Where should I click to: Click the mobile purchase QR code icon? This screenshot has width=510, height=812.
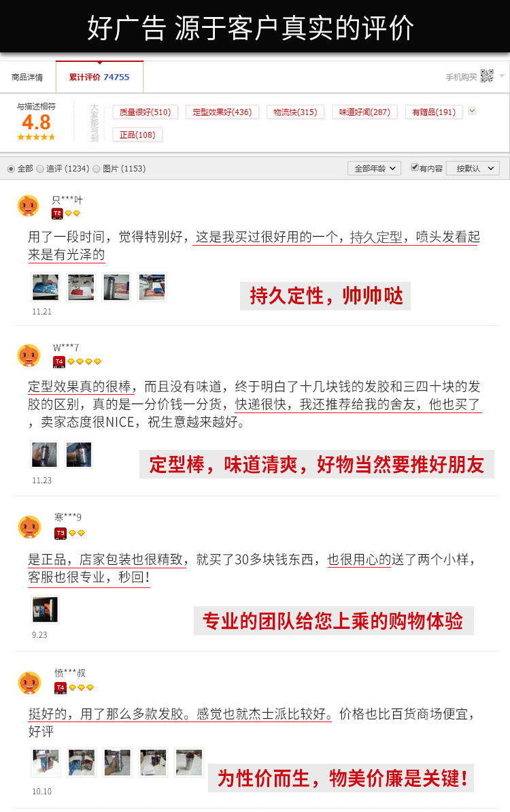coord(487,76)
